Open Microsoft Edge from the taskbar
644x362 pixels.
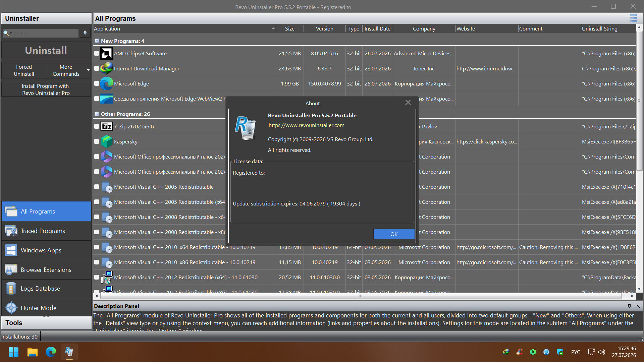tap(51, 352)
